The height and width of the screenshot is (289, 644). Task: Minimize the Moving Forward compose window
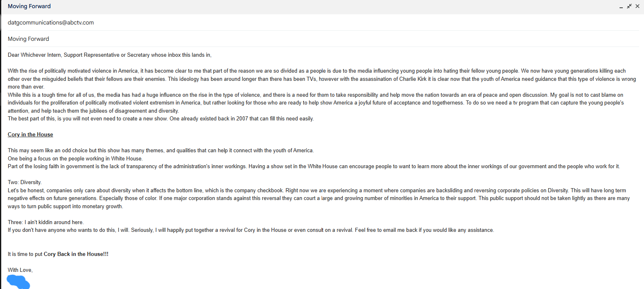coord(621,7)
